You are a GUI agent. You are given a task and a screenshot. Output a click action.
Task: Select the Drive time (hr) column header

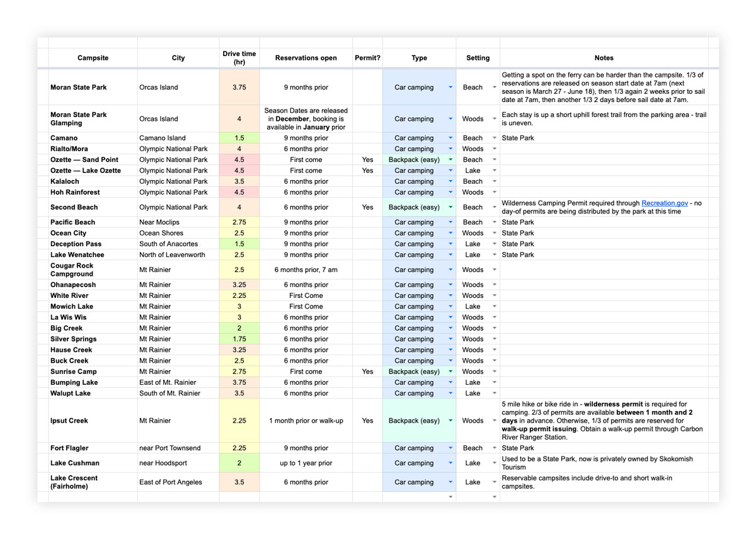point(239,58)
